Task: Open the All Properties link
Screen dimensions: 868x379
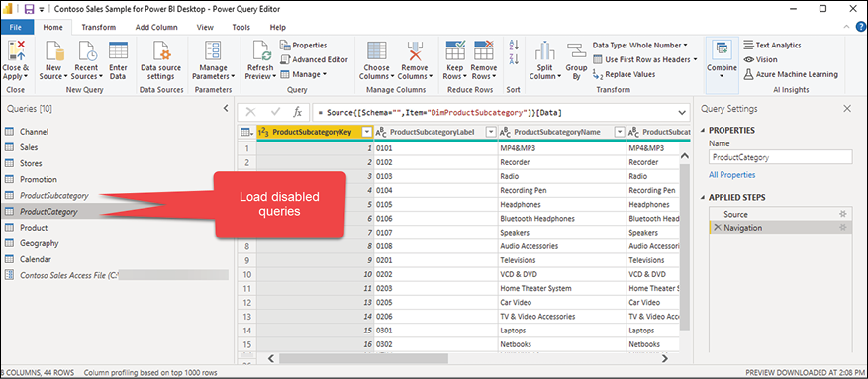Action: [x=731, y=175]
